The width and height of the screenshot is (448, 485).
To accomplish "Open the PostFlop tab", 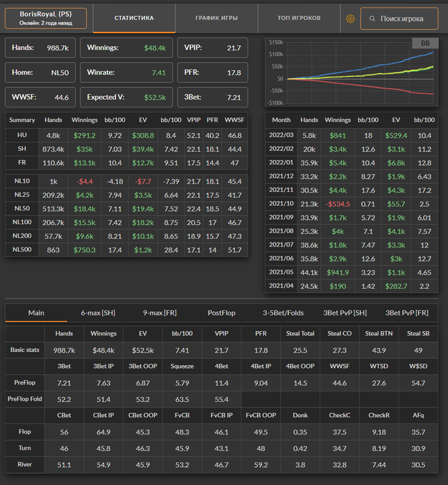I will (221, 313).
